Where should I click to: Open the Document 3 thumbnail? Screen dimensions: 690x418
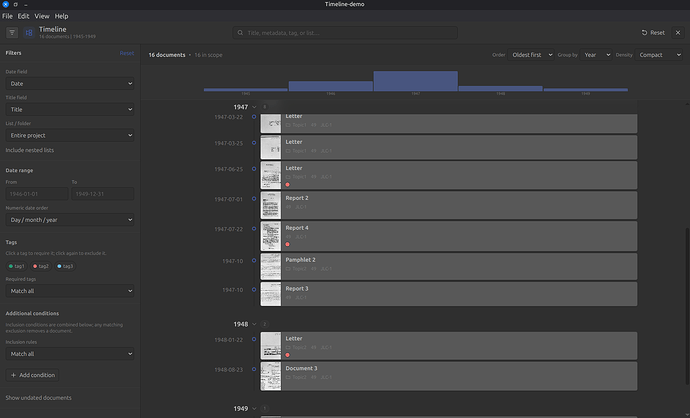click(271, 376)
